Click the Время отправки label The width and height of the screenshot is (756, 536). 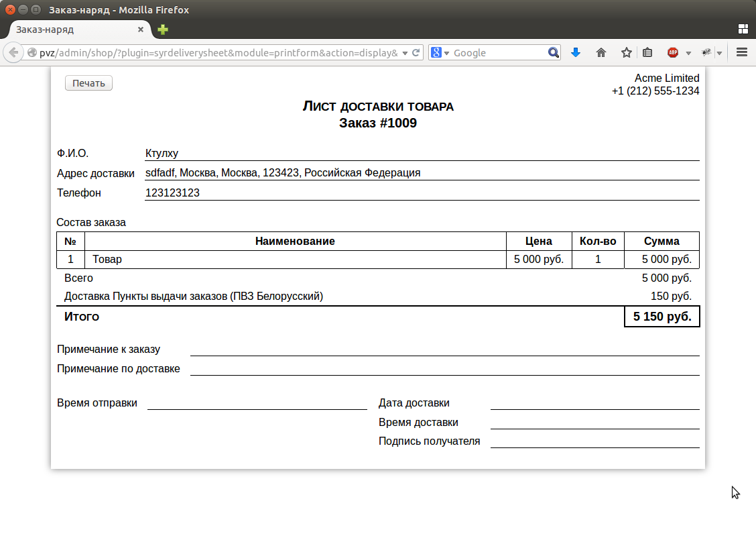97,403
